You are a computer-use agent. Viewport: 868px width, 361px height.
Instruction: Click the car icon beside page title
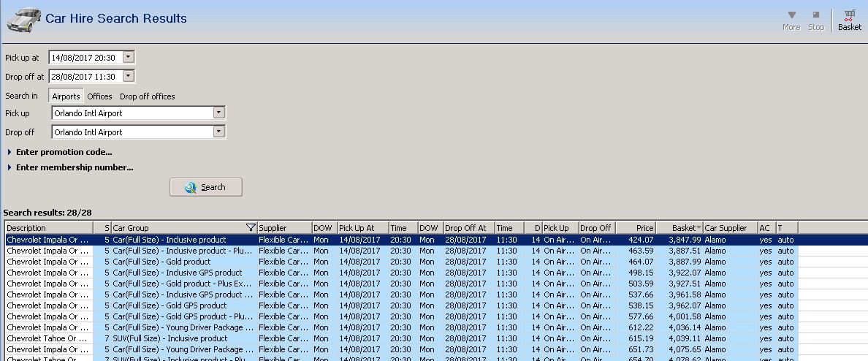(x=24, y=20)
